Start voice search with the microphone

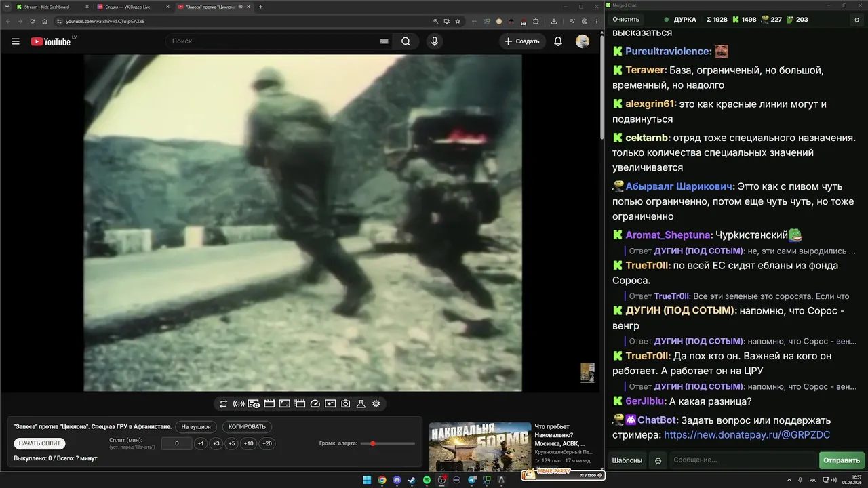click(435, 41)
